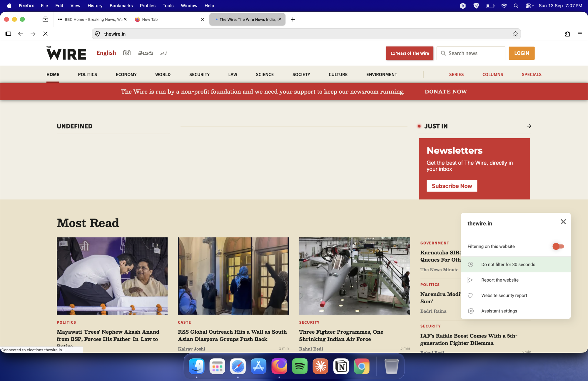Open the SPECIALS section
The height and width of the screenshot is (381, 588).
pos(532,74)
